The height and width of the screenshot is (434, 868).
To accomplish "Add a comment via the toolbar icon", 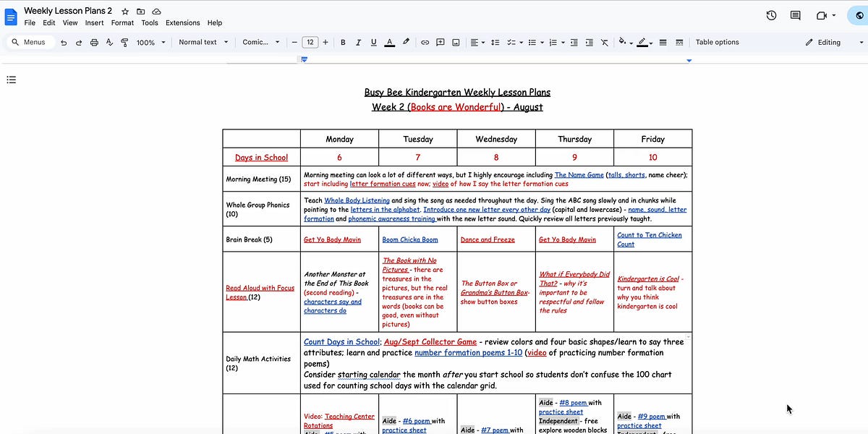I will (x=440, y=42).
